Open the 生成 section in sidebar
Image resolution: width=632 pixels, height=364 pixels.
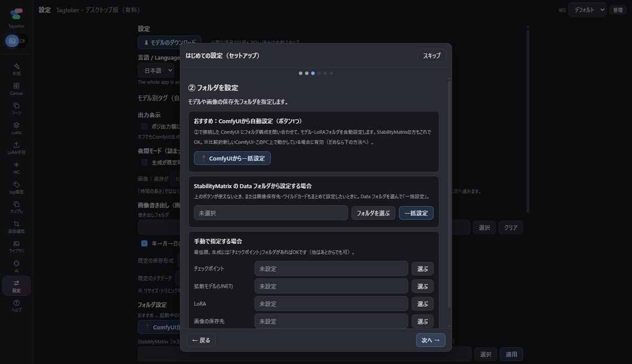pyautogui.click(x=16, y=69)
